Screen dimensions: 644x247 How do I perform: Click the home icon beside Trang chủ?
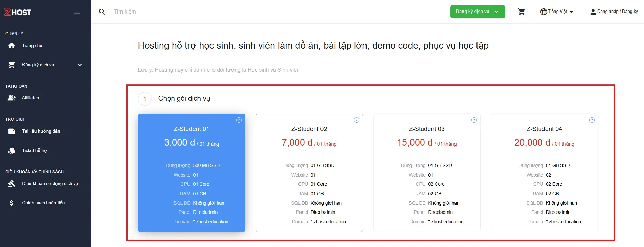click(12, 45)
